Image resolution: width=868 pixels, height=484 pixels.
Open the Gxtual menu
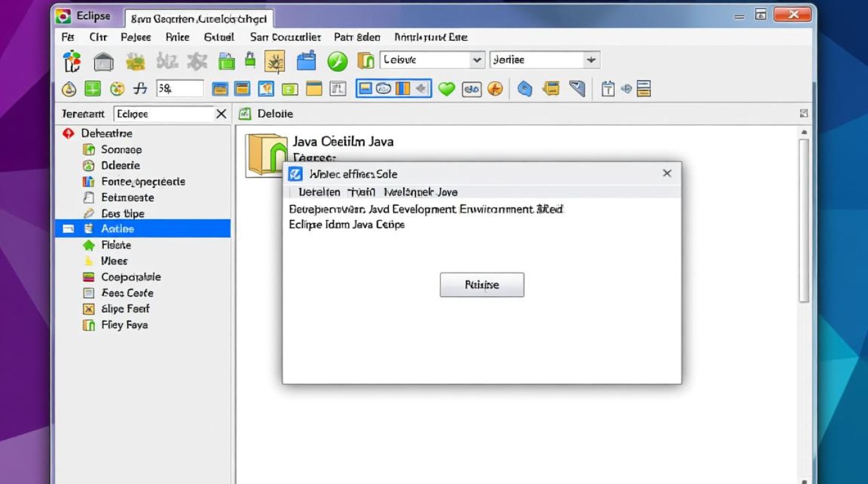point(219,37)
